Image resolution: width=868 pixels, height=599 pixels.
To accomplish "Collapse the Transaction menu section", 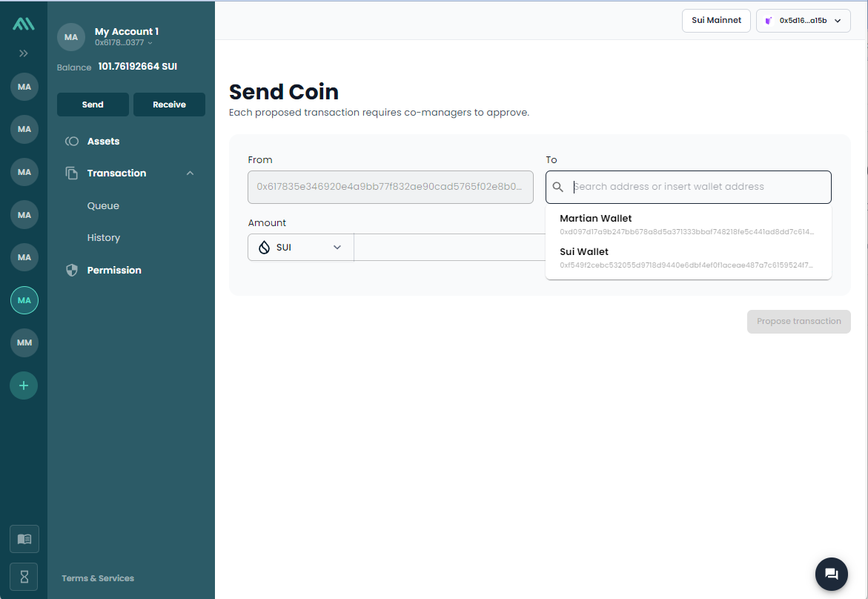I will pyautogui.click(x=190, y=173).
